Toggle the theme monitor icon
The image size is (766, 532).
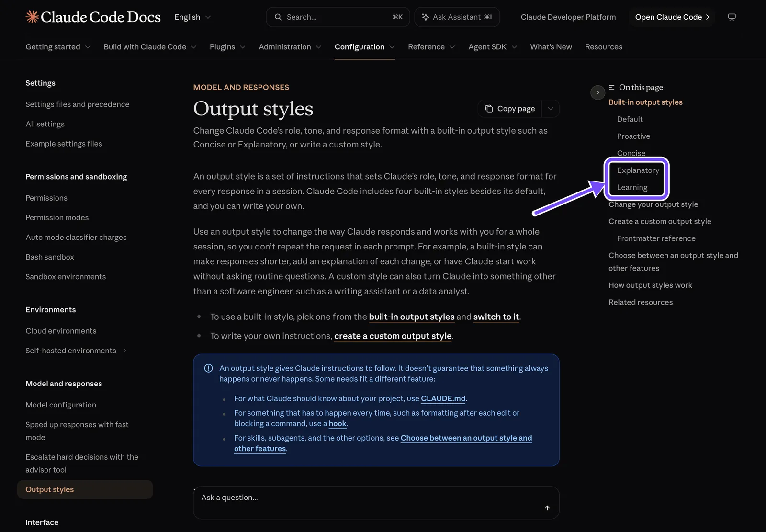pyautogui.click(x=732, y=17)
